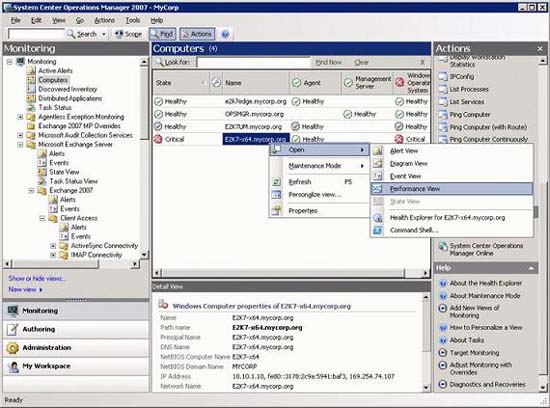Toggle the Actions toolbar button
Viewport: 550px width, 408px height.
click(x=197, y=34)
